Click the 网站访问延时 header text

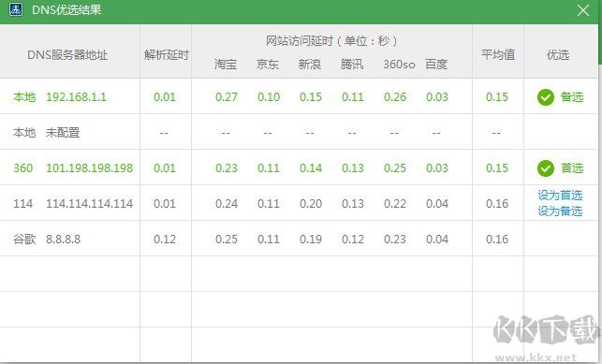pyautogui.click(x=331, y=40)
